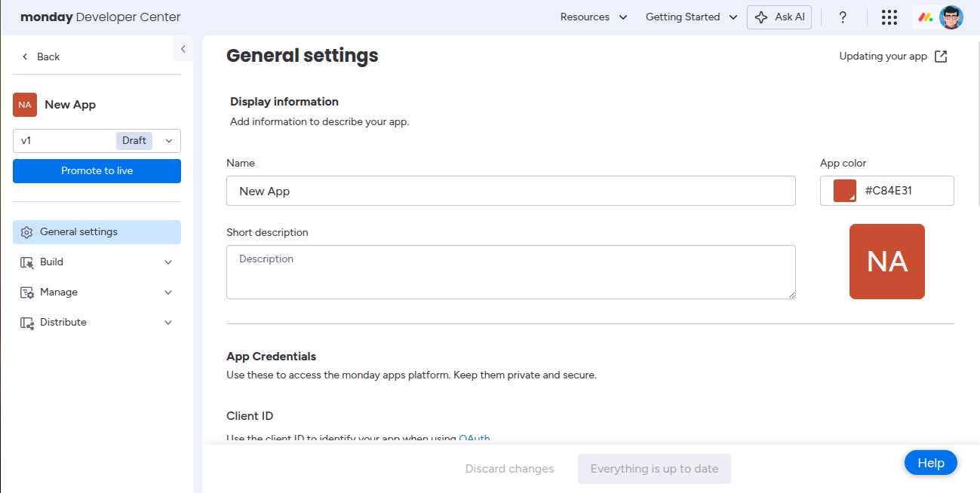This screenshot has width=980, height=493.
Task: Click the New App title in sidebar
Action: 70,105
